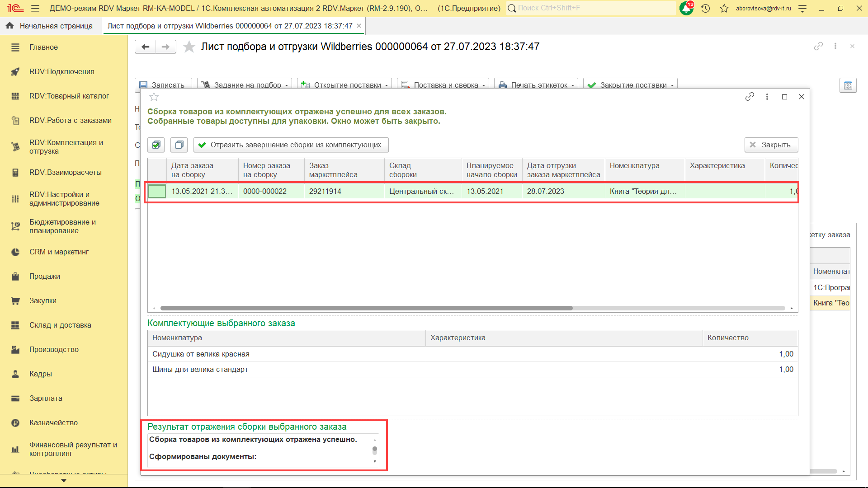Viewport: 868px width, 488px height.
Task: Expand the Печать этикеток dropdown
Action: [x=573, y=85]
